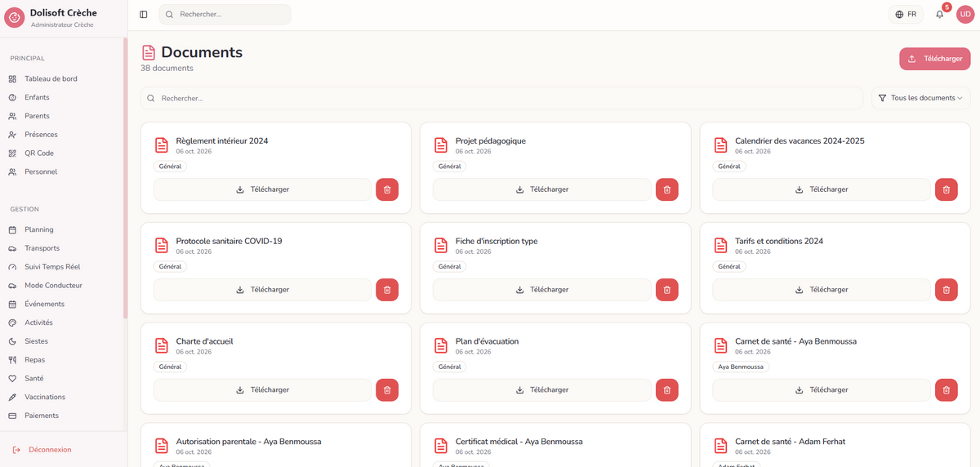Download Protocole sanitaire COVID-19
Image resolution: width=980 pixels, height=467 pixels.
262,290
